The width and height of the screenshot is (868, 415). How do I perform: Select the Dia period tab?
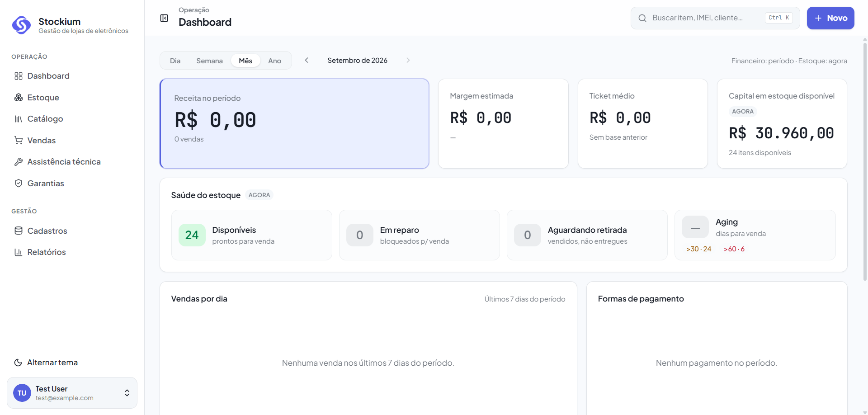click(175, 61)
